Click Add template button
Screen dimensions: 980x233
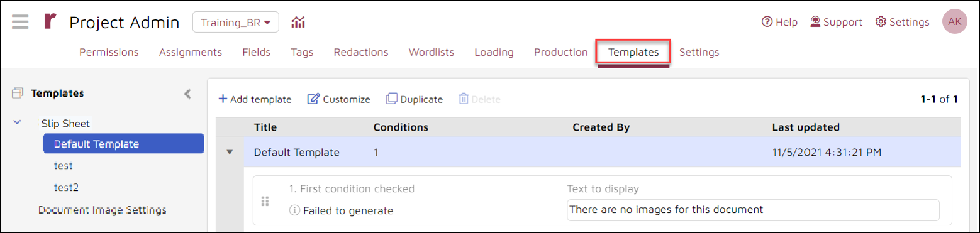(255, 99)
